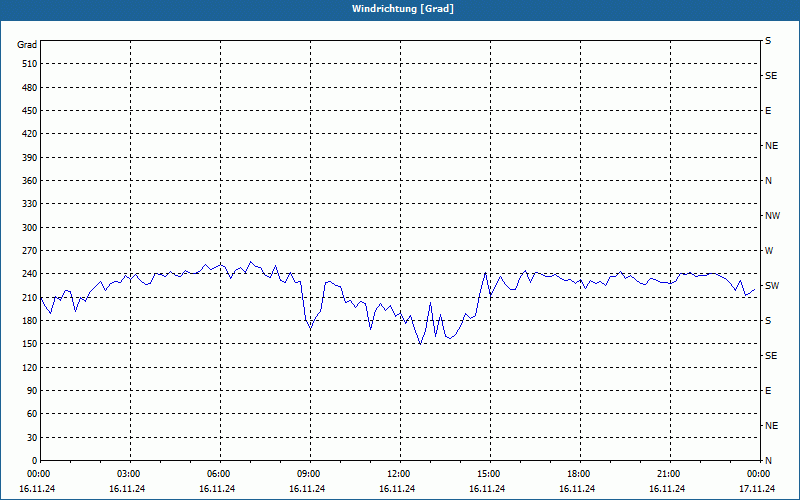This screenshot has width=800, height=500.
Task: Click the SE compass label at the 480 gridline
Action: coord(771,76)
